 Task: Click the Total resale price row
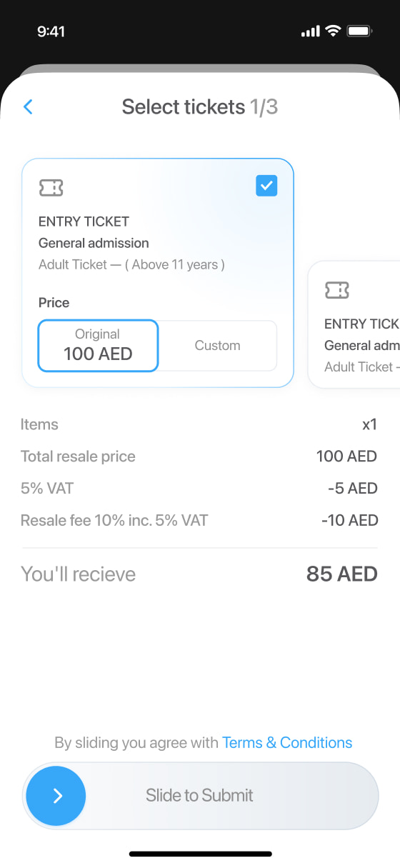(x=199, y=457)
